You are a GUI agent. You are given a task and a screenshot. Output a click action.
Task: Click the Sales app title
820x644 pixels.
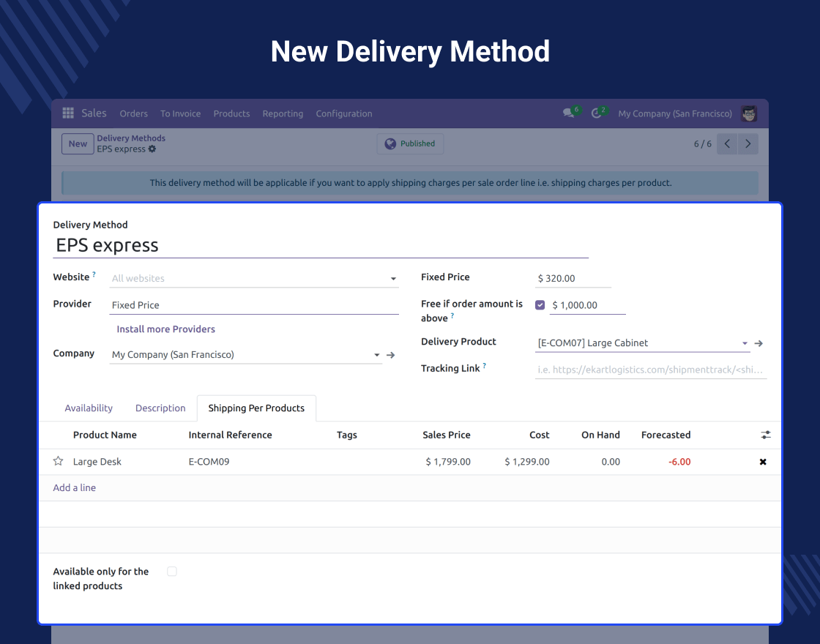pyautogui.click(x=94, y=113)
